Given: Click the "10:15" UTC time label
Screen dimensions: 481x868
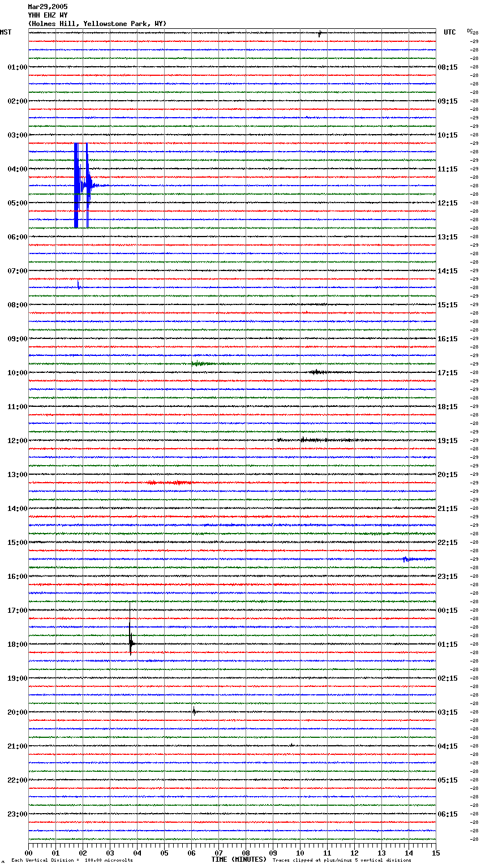Looking at the screenshot, I should (448, 135).
